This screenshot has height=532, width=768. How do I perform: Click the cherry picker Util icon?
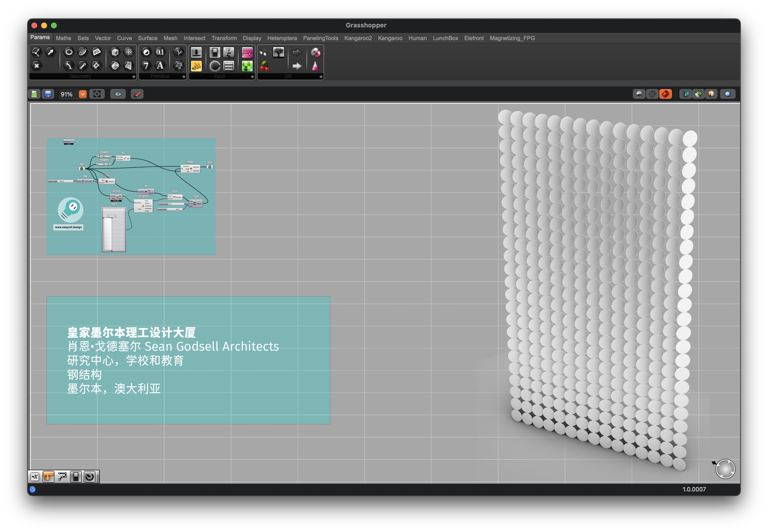point(264,66)
